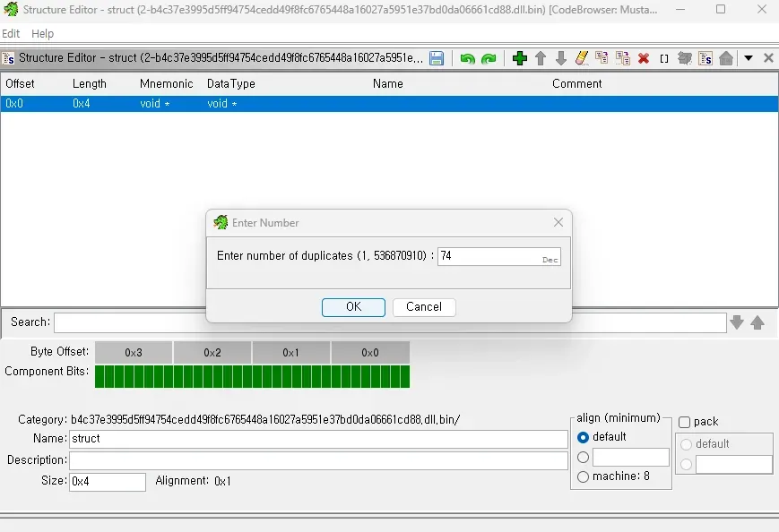Confirm the duplicates count with OK

pyautogui.click(x=353, y=306)
